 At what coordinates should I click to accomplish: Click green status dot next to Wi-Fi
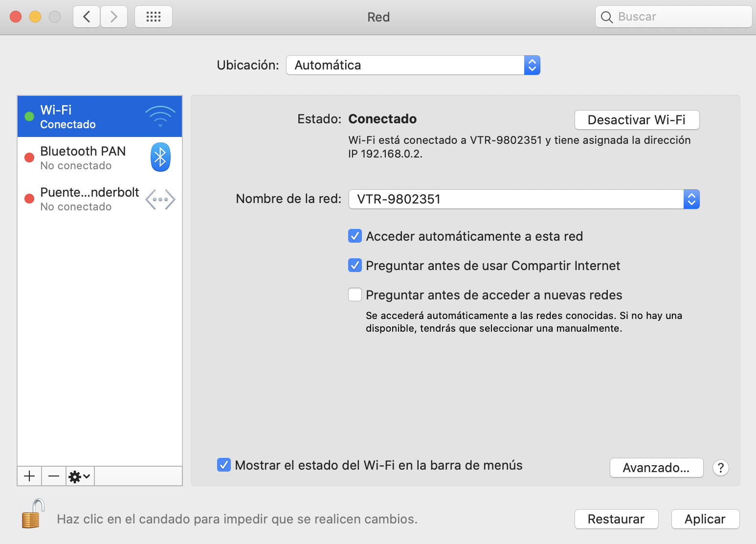coord(29,116)
